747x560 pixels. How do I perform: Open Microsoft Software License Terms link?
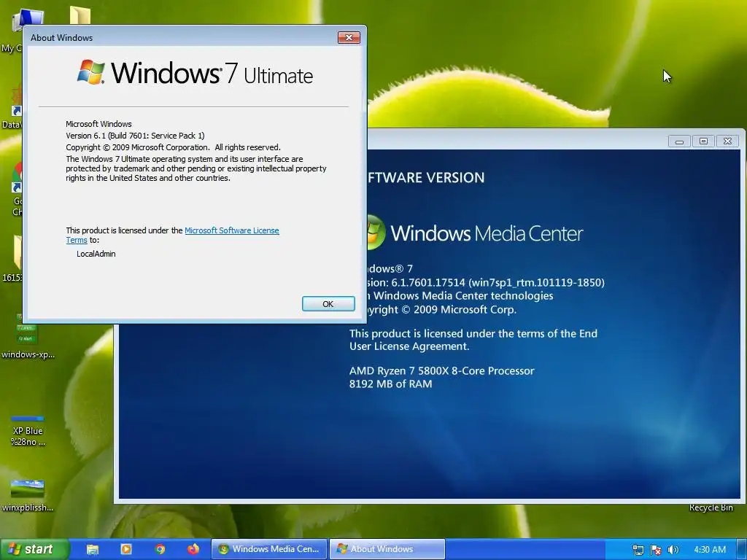172,236
